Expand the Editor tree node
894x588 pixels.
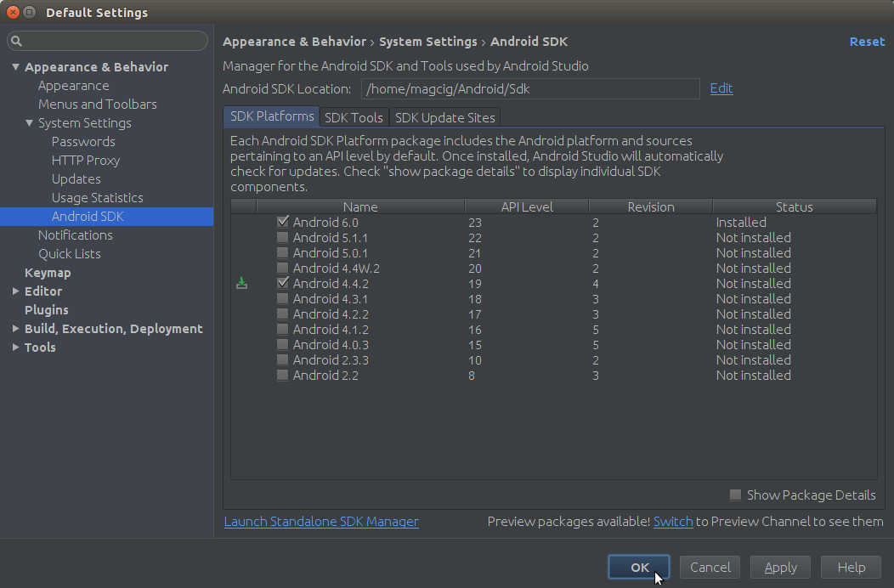click(x=15, y=291)
